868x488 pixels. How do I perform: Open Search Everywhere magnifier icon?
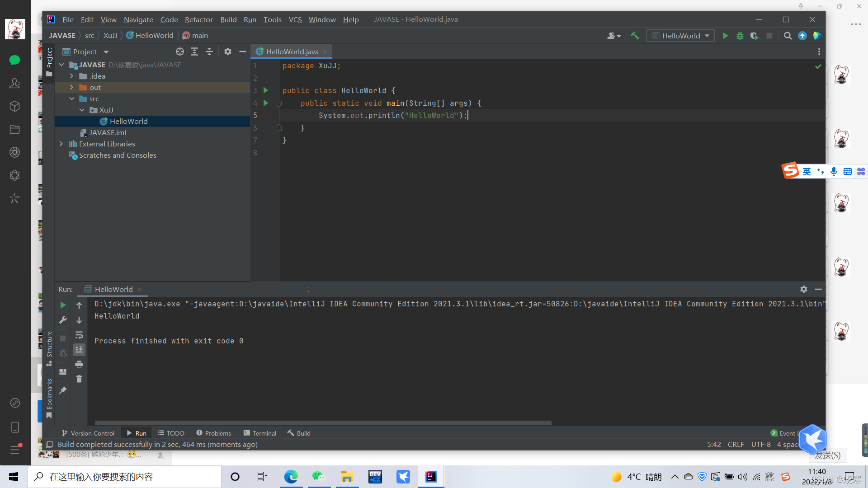[788, 35]
